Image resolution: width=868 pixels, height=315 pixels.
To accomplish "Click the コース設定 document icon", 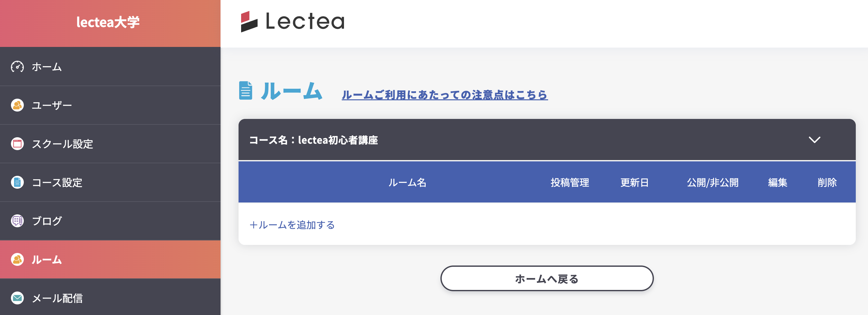I will (x=17, y=182).
